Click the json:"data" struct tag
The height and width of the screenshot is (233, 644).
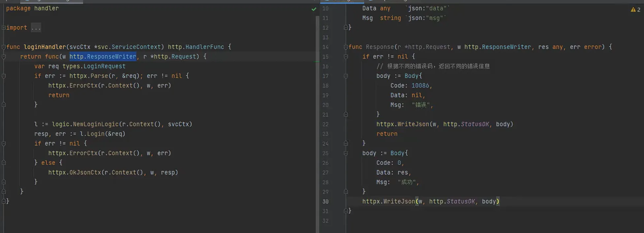pyautogui.click(x=427, y=8)
